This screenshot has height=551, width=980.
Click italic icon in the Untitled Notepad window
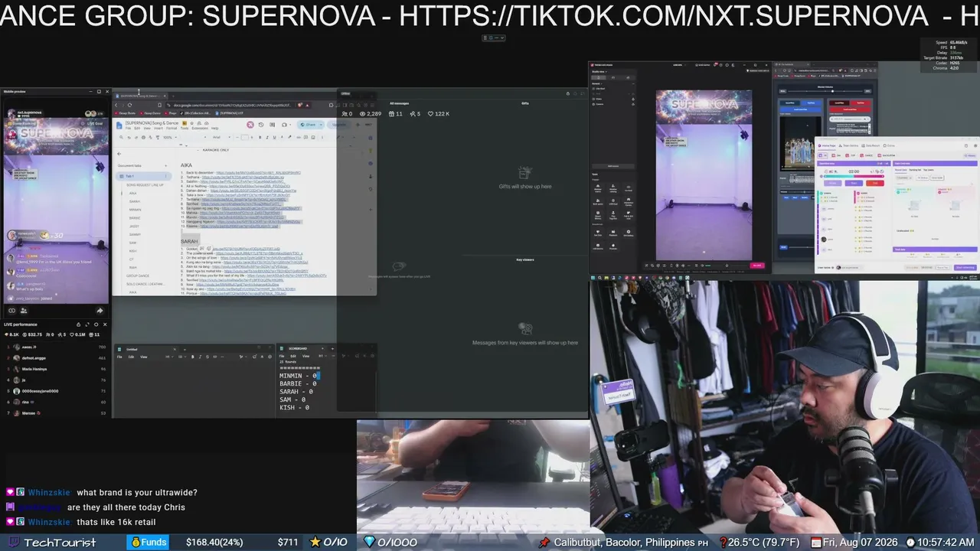200,357
